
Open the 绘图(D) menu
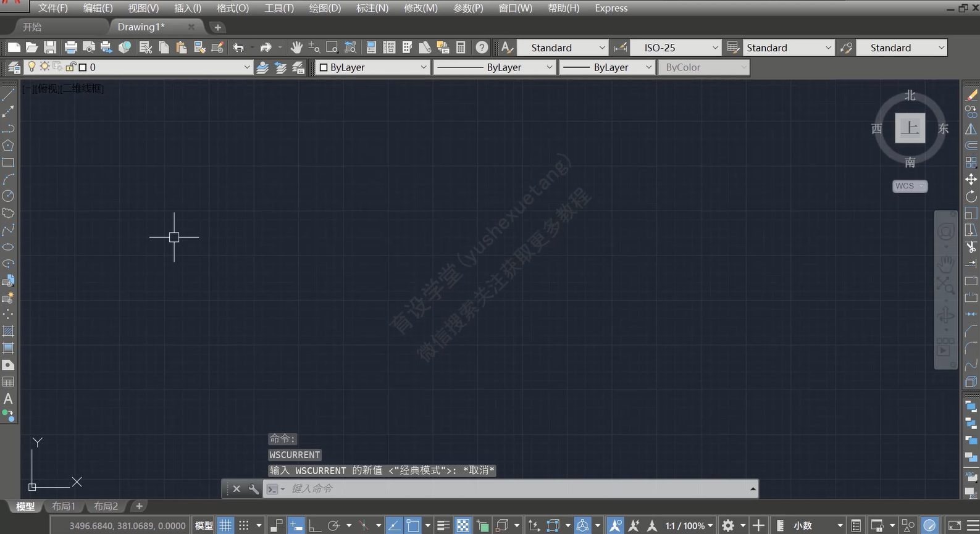325,8
